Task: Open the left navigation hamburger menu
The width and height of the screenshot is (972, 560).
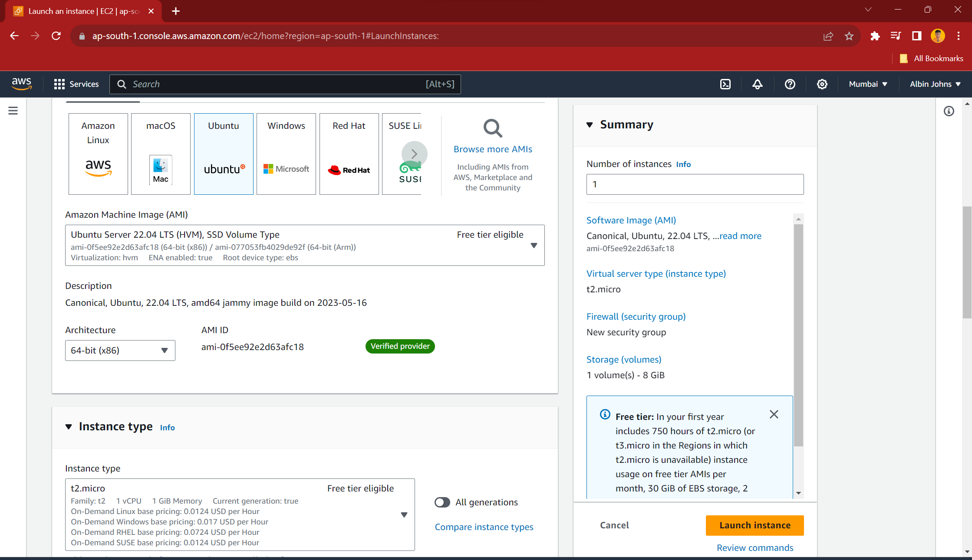Action: pyautogui.click(x=13, y=111)
